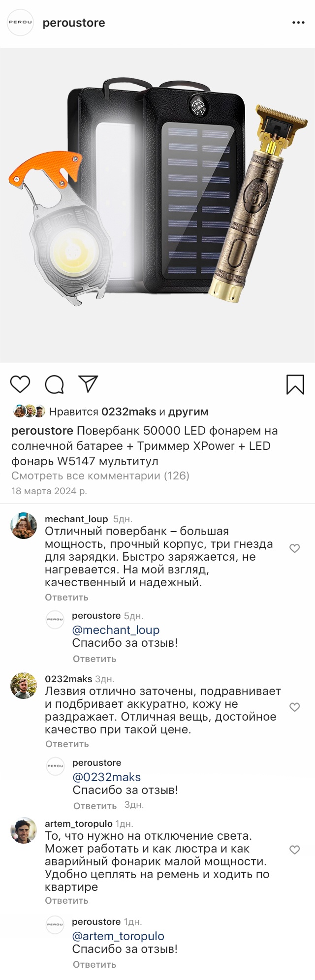Open peroustore username in header

coord(74,23)
